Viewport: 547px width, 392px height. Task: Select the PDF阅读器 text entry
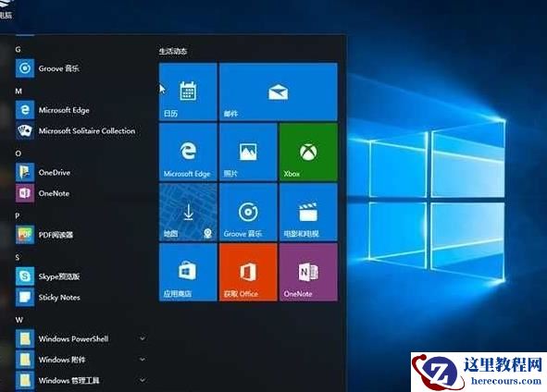[56, 235]
